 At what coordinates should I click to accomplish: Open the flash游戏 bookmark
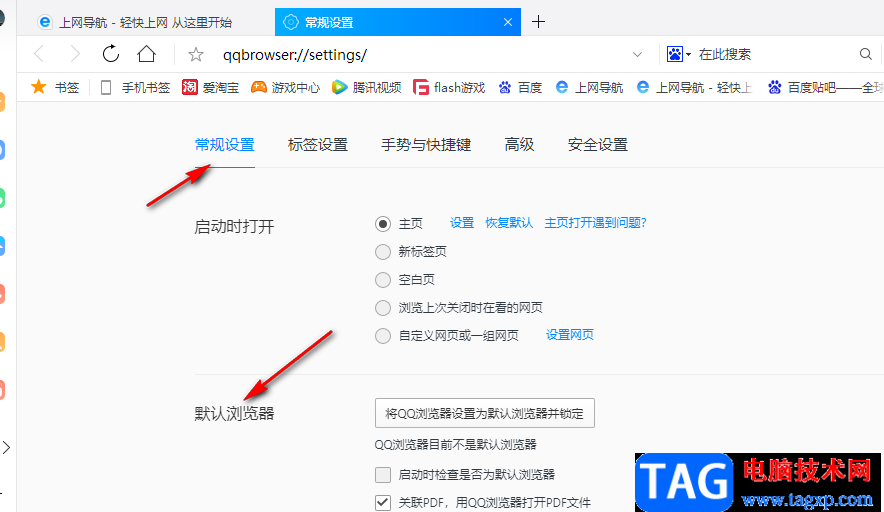pos(449,87)
